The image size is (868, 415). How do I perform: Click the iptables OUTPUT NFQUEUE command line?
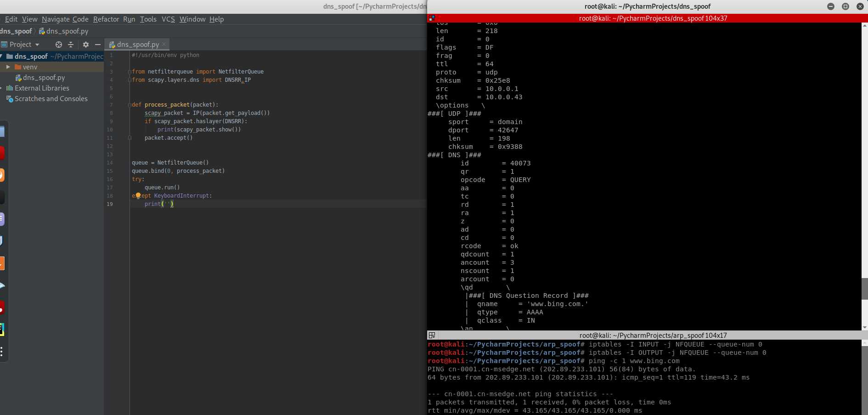(677, 353)
